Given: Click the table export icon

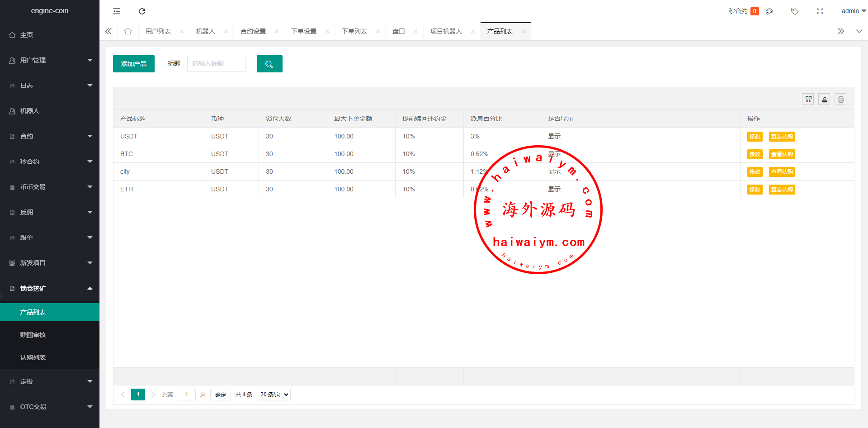Looking at the screenshot, I should [x=825, y=100].
